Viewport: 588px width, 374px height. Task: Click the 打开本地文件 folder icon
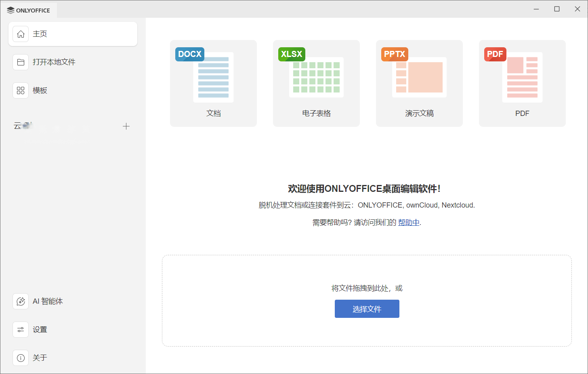21,62
